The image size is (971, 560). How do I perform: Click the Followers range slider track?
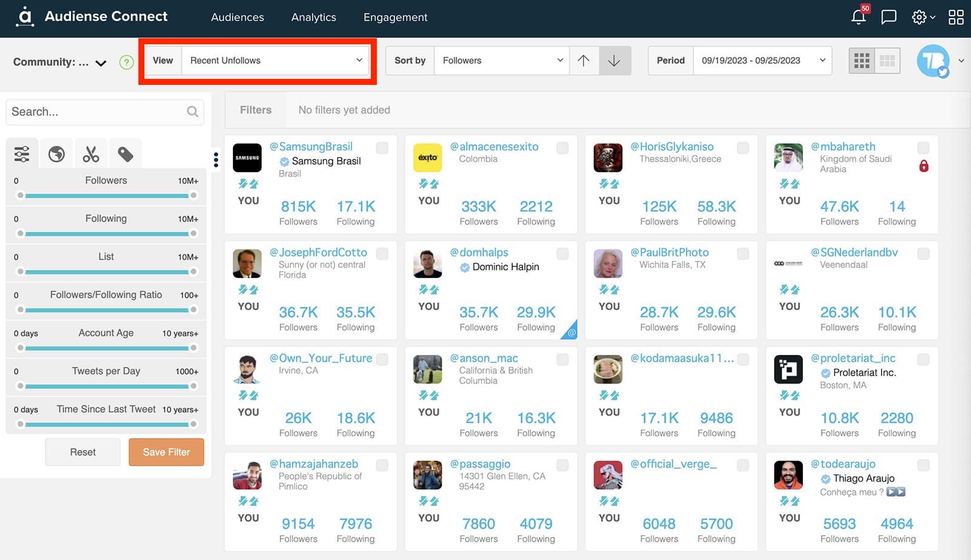pos(107,195)
